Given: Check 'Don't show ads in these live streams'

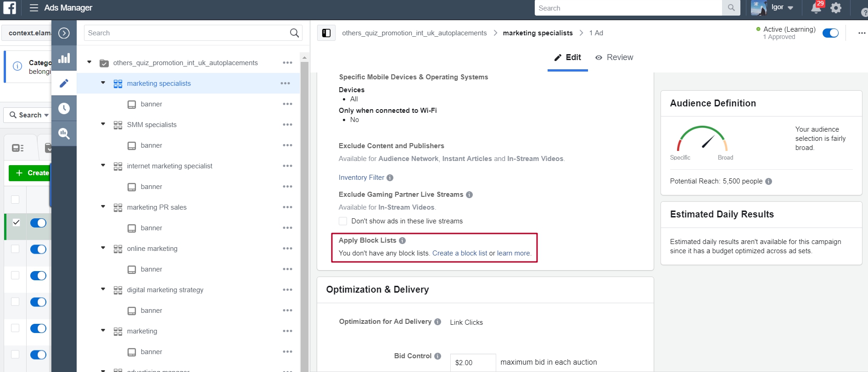Looking at the screenshot, I should 343,221.
